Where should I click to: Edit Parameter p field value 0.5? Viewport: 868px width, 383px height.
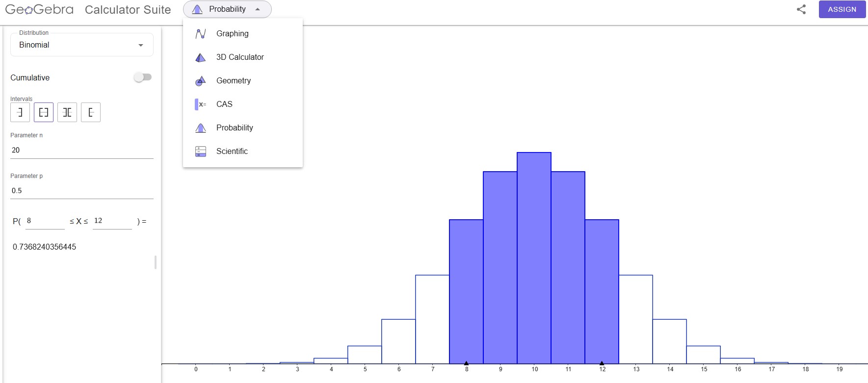point(82,191)
